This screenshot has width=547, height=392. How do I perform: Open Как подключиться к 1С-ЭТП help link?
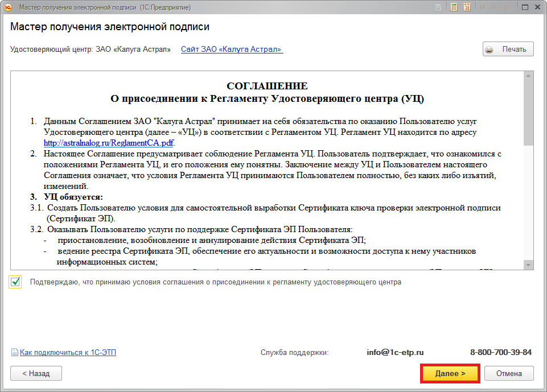pos(68,353)
